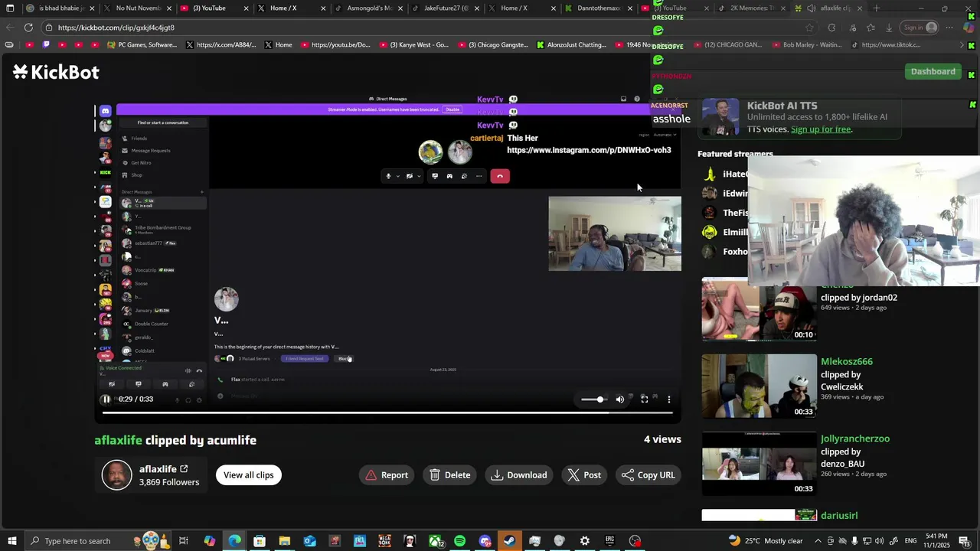Image resolution: width=980 pixels, height=551 pixels.
Task: Switch to the Danntothemax tab
Action: (599, 8)
